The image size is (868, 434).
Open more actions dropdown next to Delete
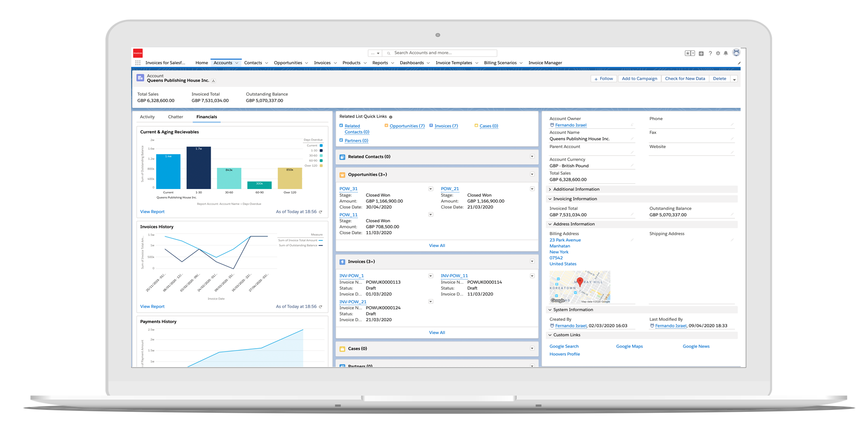[734, 79]
